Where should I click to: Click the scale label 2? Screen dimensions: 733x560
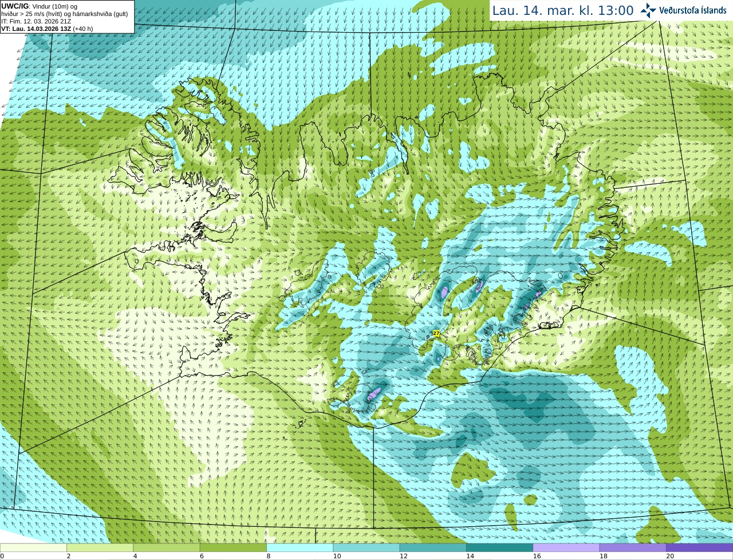tap(69, 556)
